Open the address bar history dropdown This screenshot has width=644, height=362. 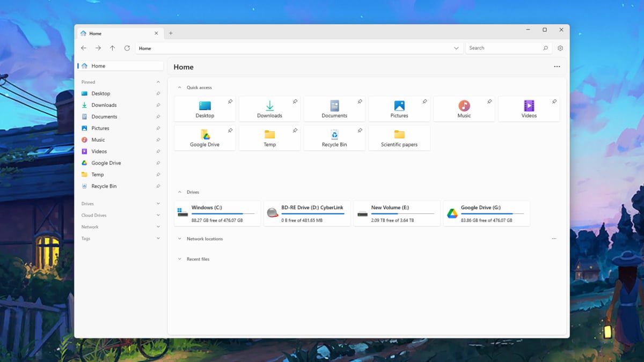[x=456, y=48]
